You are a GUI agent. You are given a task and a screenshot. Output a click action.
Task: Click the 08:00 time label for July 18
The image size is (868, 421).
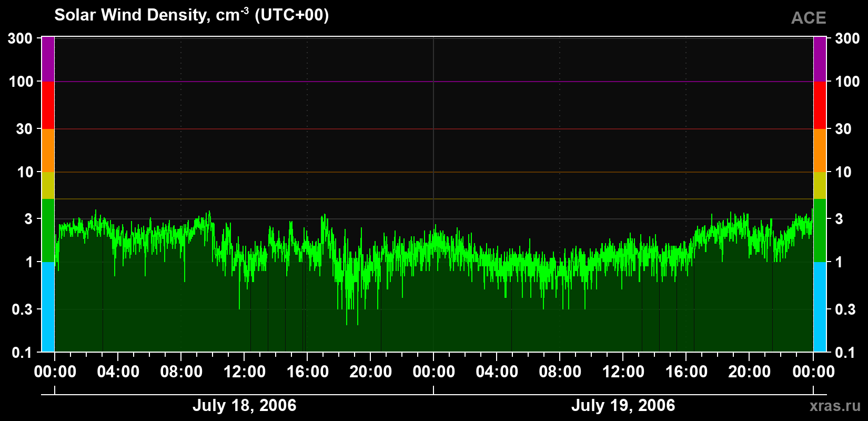click(181, 372)
